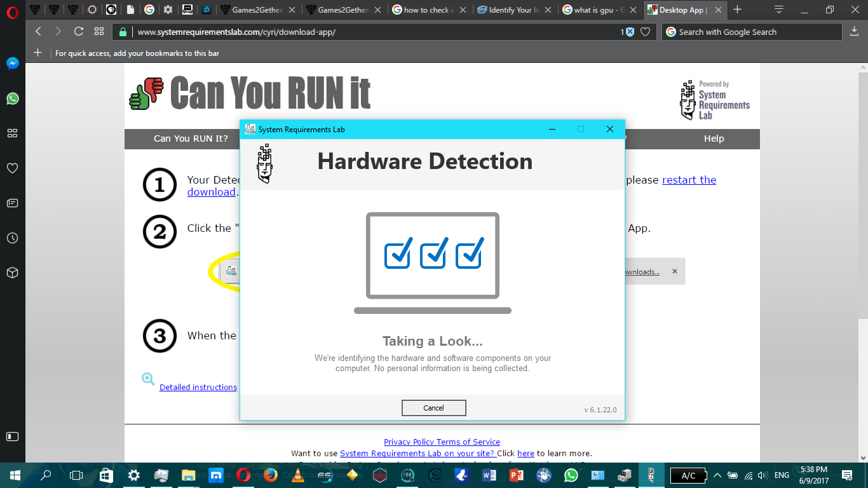Open History clock in Opera sidebar
The height and width of the screenshot is (488, 868).
tap(12, 238)
